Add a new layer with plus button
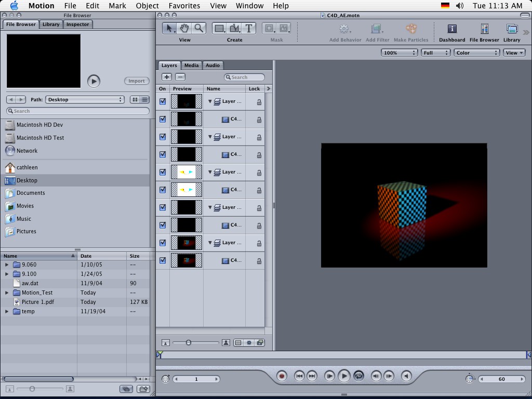The image size is (532, 399). pos(167,77)
